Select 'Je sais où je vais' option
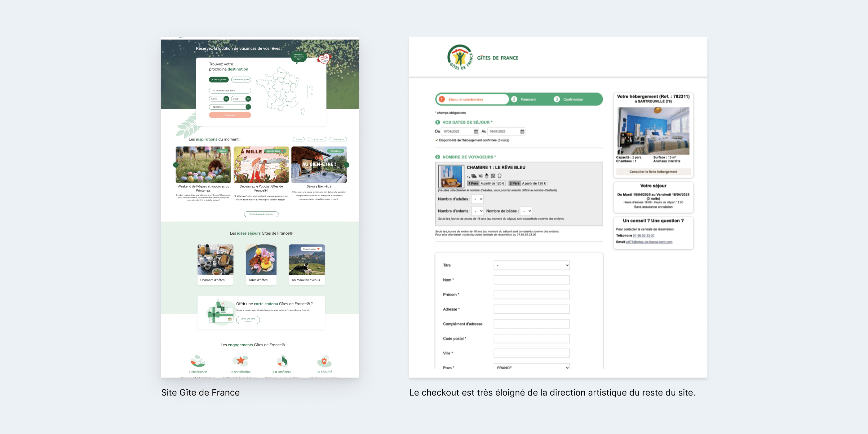 [x=219, y=80]
